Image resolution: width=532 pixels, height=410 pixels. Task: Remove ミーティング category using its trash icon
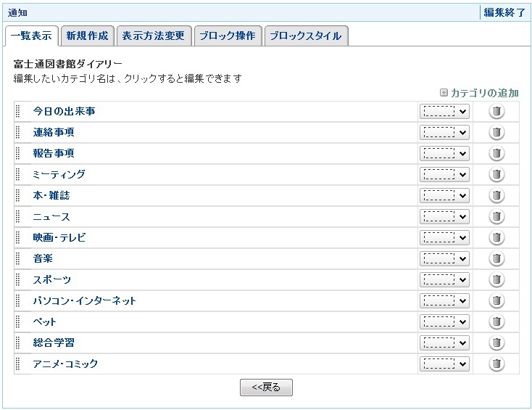pyautogui.click(x=496, y=174)
